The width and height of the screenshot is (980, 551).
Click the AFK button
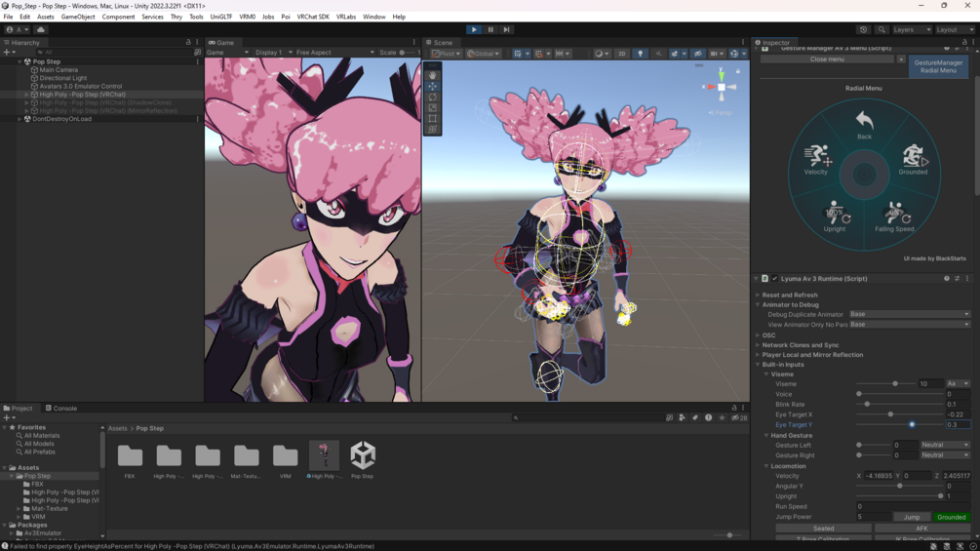[x=921, y=529]
